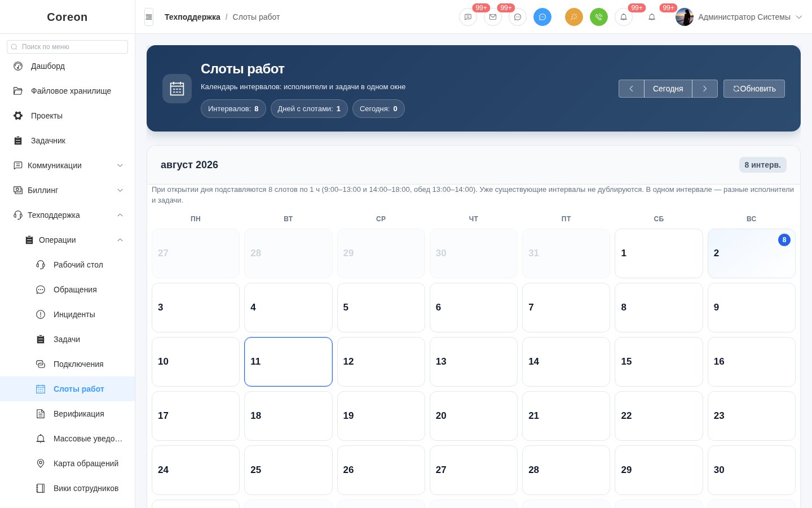812x508 pixels.
Task: Click the Вики сотрудников notebook icon
Action: pyautogui.click(x=41, y=488)
